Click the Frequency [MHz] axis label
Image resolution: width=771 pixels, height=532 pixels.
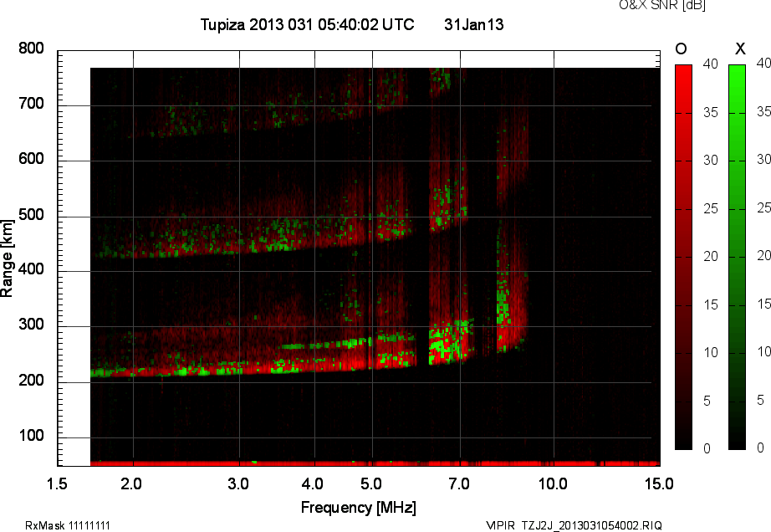(358, 507)
